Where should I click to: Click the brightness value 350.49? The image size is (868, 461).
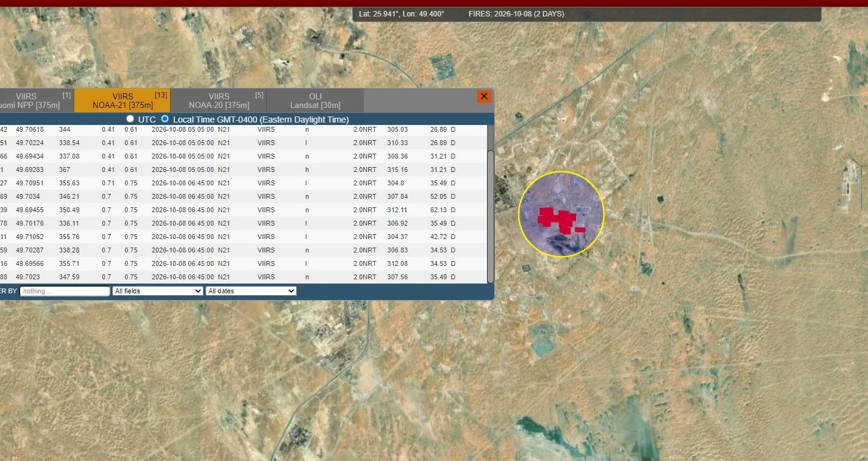point(69,210)
